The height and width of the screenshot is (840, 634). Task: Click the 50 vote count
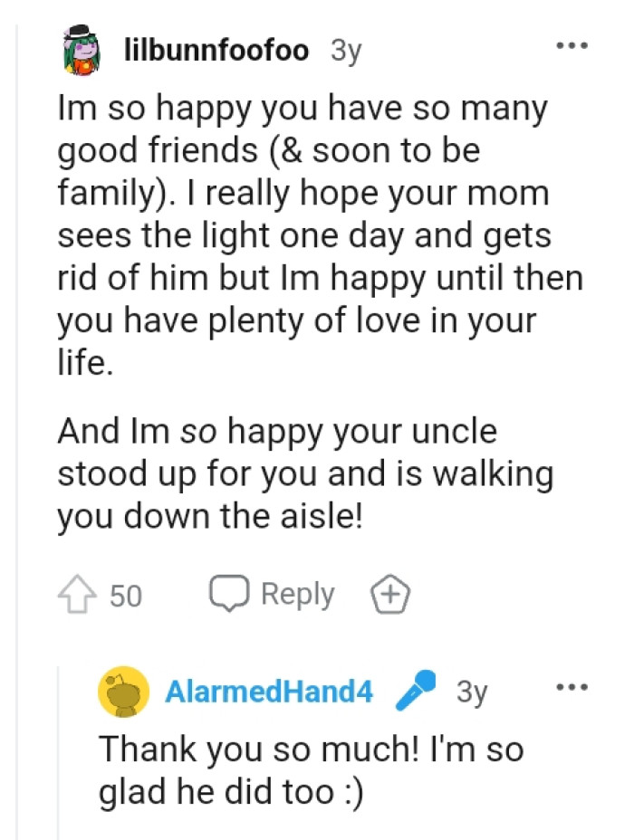pos(127,596)
